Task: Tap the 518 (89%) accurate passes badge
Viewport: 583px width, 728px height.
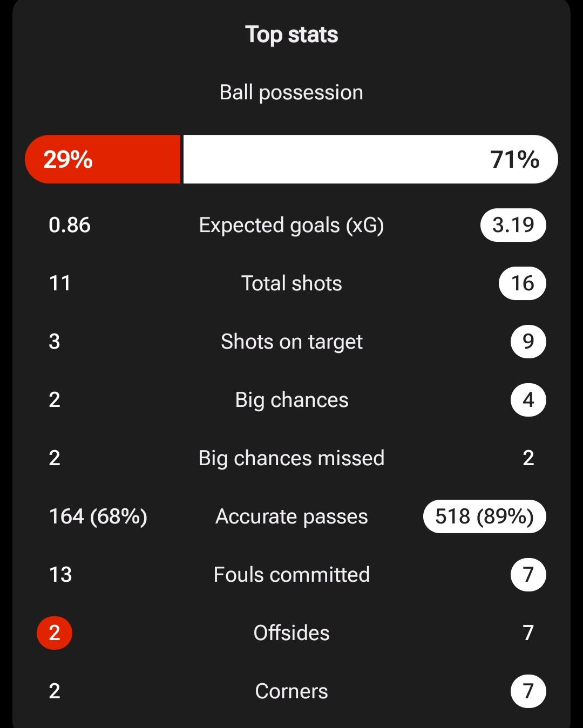Action: pos(485,516)
